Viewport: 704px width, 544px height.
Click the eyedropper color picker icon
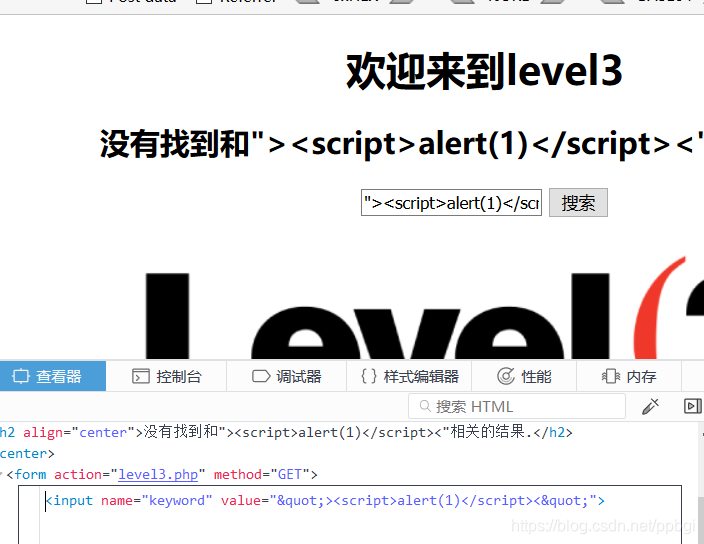pos(650,406)
